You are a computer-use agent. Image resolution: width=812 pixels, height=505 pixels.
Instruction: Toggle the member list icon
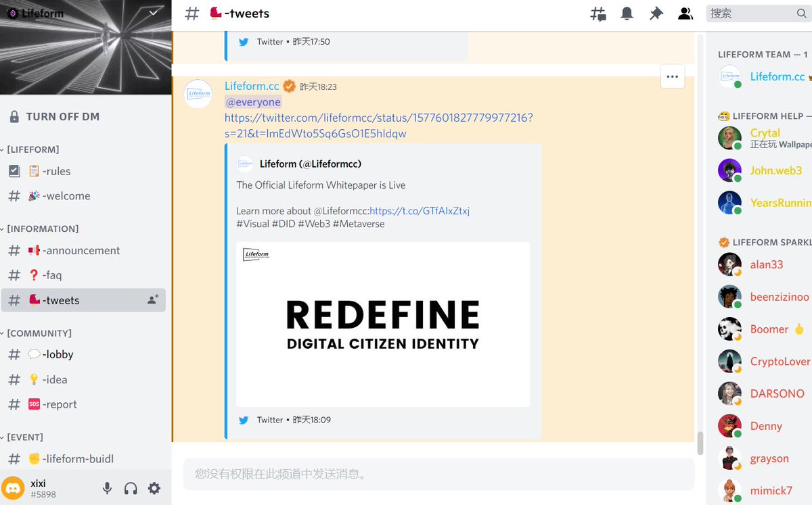click(x=685, y=14)
